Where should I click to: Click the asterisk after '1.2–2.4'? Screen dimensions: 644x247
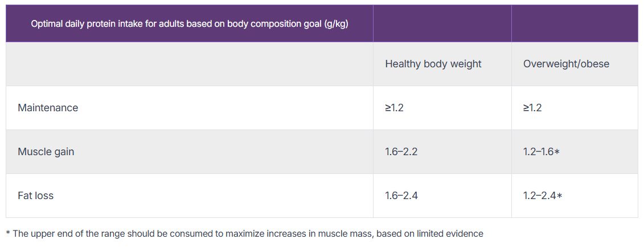tap(560, 196)
